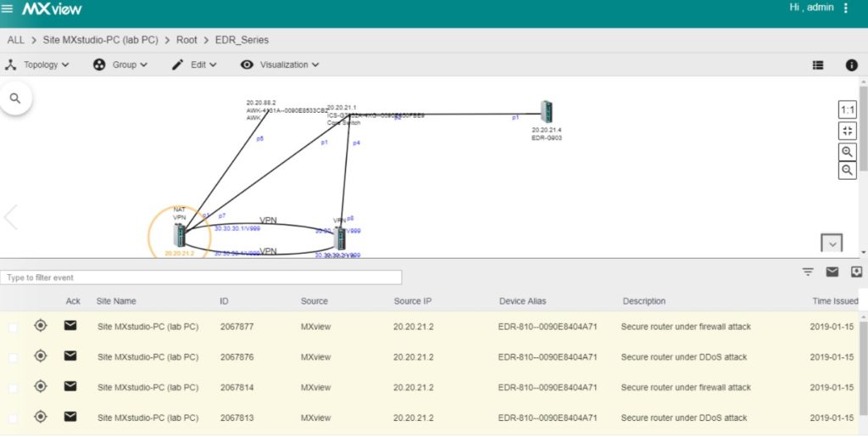Fit topology to screen icon
The height and width of the screenshot is (437, 868).
(x=848, y=131)
